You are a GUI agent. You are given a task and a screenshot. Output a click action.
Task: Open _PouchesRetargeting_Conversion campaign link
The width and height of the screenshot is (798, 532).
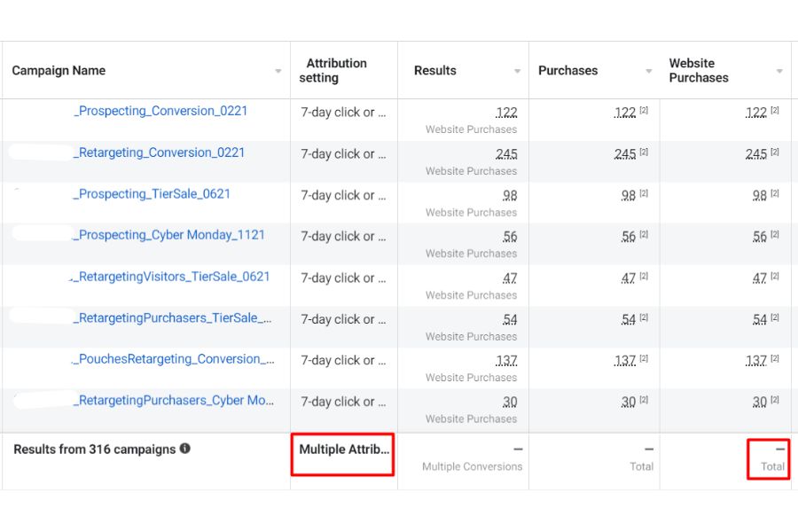pyautogui.click(x=173, y=359)
